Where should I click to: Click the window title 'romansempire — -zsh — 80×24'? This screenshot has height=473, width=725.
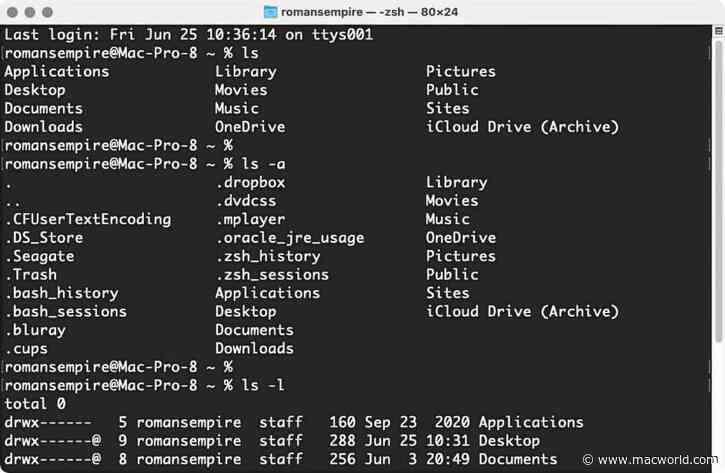(369, 12)
